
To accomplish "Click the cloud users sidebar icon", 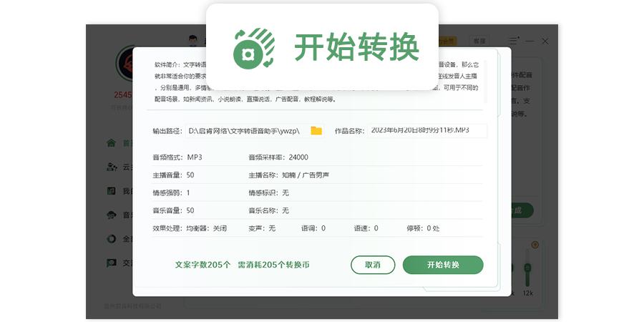I will pos(111,167).
